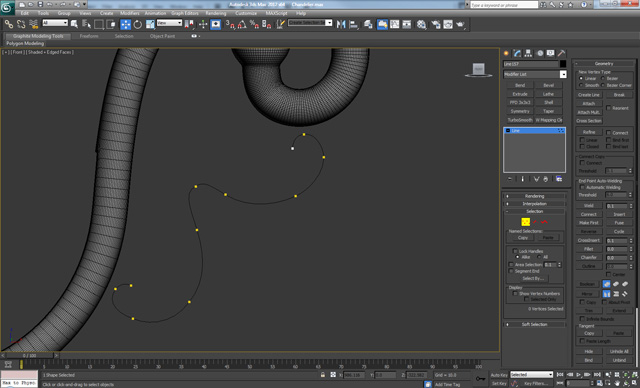The height and width of the screenshot is (388, 640).
Task: Open the Render Setup icon
Action: click(x=436, y=24)
